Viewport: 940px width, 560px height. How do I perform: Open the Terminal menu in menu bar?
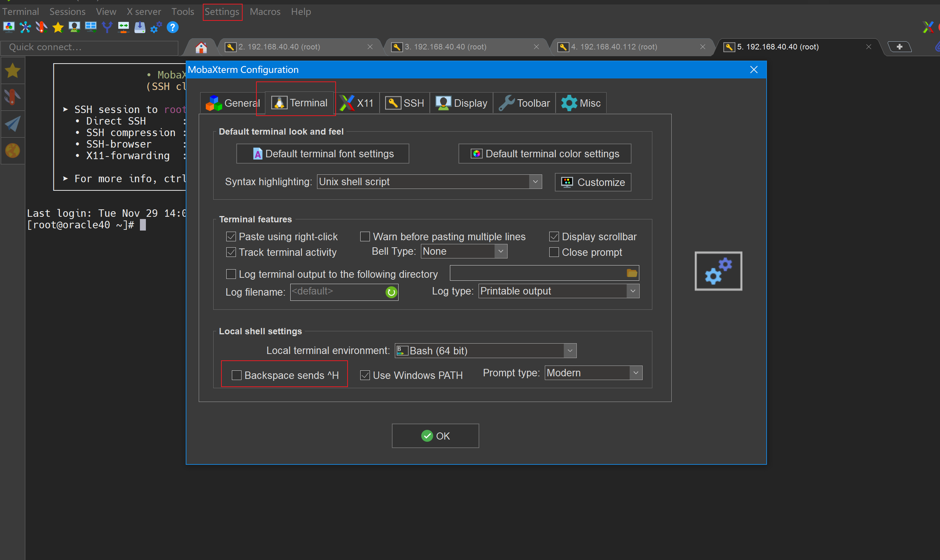pos(20,12)
